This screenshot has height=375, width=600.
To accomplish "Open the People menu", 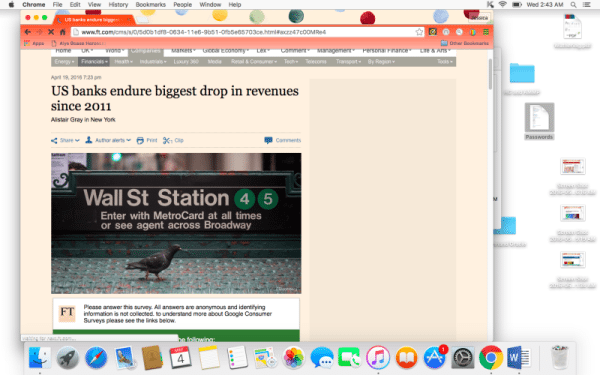I will tap(183, 5).
